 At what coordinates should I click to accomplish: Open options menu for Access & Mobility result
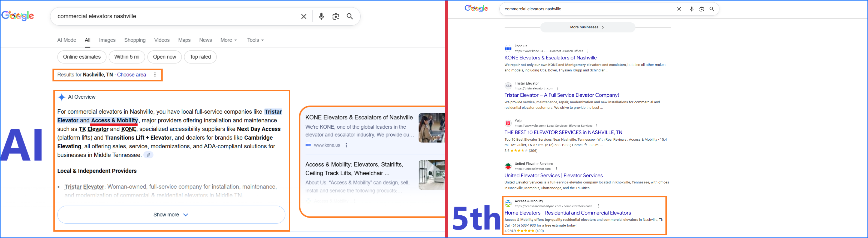598,206
